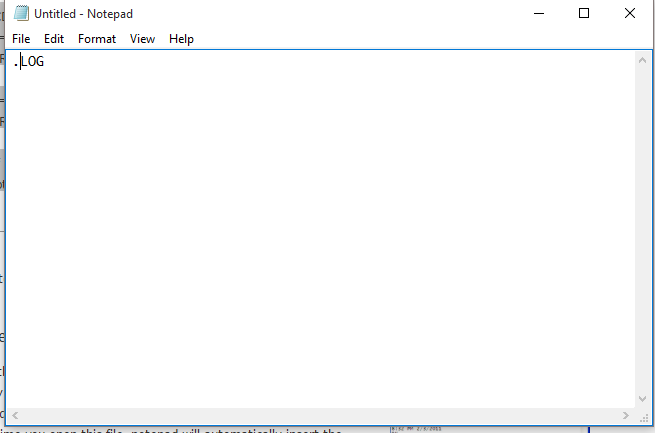The height and width of the screenshot is (433, 655).
Task: Close the Notepad window
Action: click(x=630, y=13)
